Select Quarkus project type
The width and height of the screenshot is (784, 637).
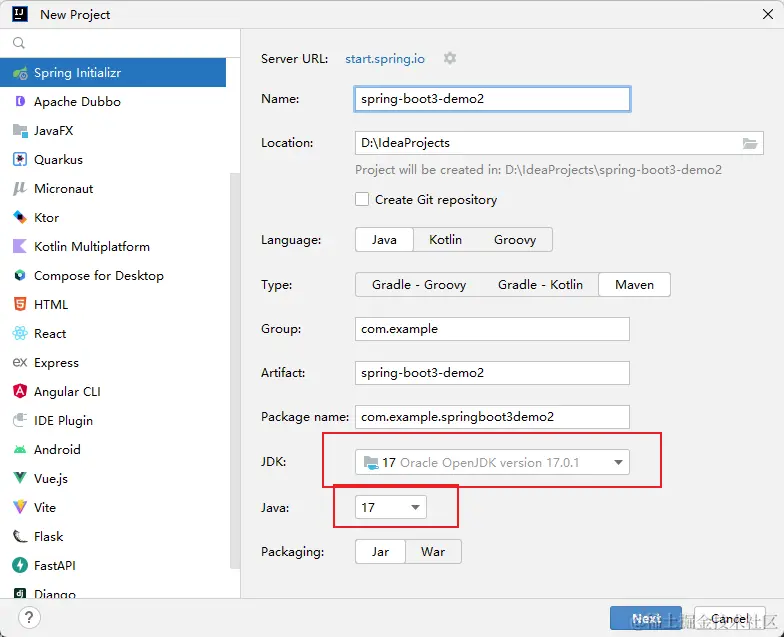tap(113, 160)
